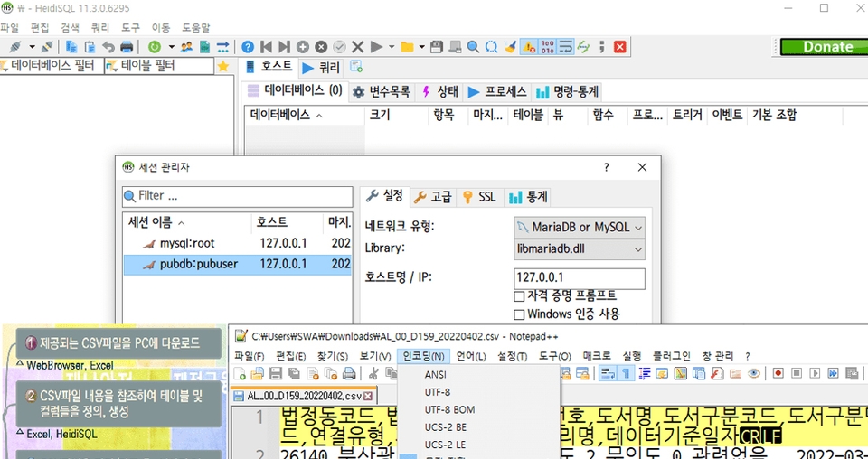Image resolution: width=868 pixels, height=459 pixels.
Task: Select ANSI in the Notepad++ encoding menu
Action: (436, 374)
